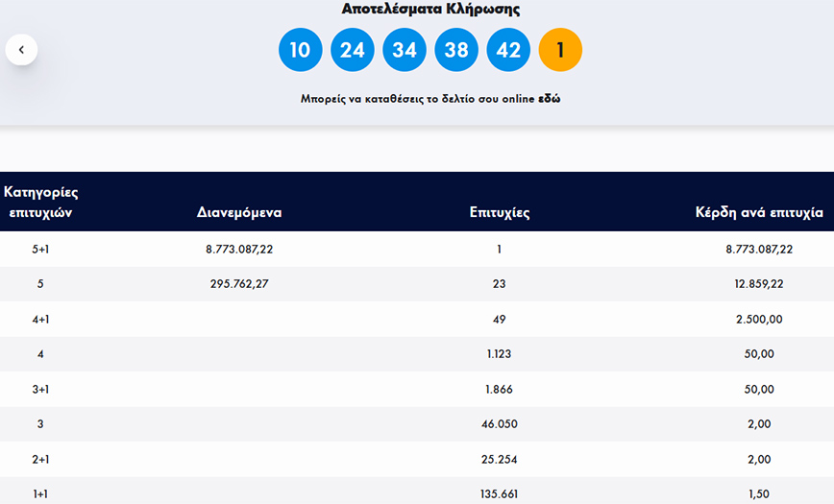Click the 'Κέρδη ανά επιτυχία' column header

[759, 212]
